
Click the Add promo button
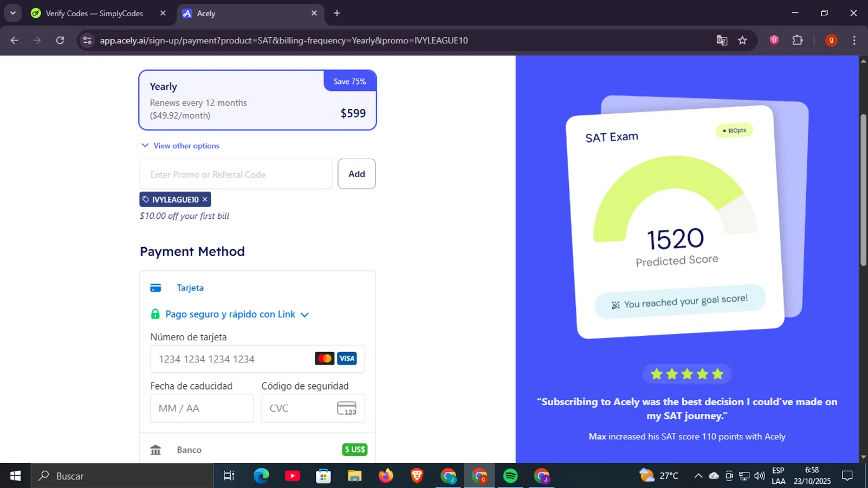pyautogui.click(x=356, y=174)
